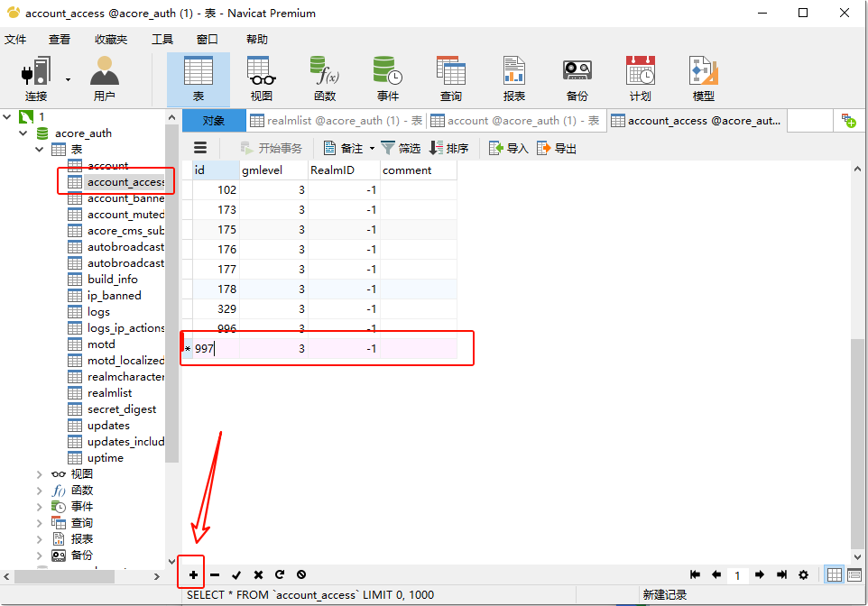Expand the 视图 tree node
Viewport: 868px width, 606px height.
click(39, 474)
